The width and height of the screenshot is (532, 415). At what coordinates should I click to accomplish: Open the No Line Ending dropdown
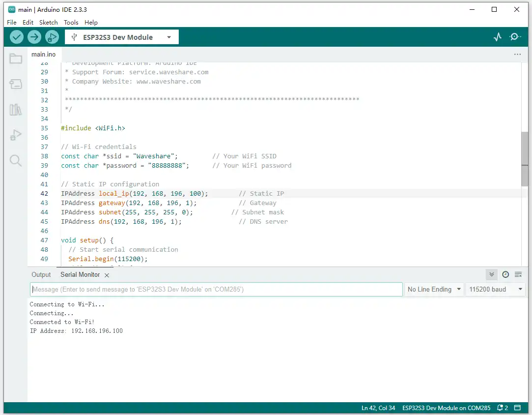coord(434,289)
